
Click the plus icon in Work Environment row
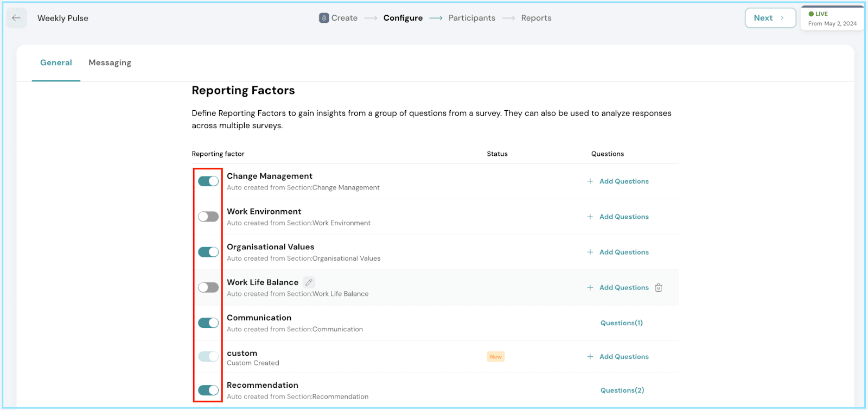(x=590, y=217)
